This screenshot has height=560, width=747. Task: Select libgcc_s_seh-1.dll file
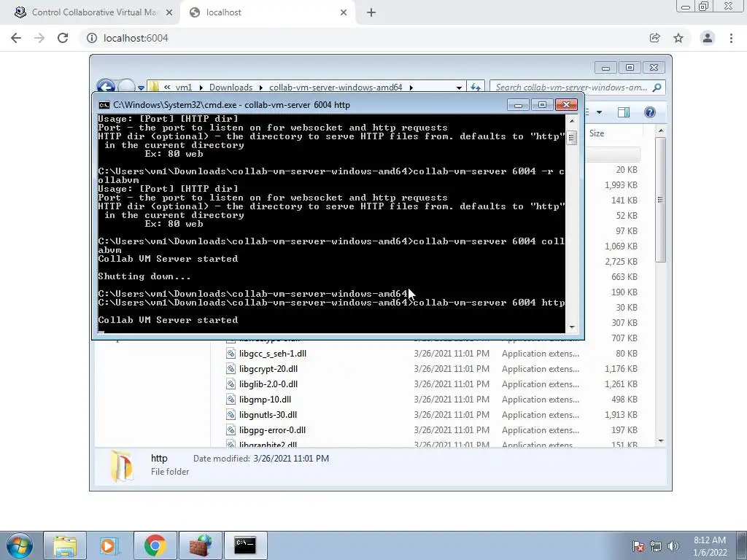pyautogui.click(x=273, y=354)
